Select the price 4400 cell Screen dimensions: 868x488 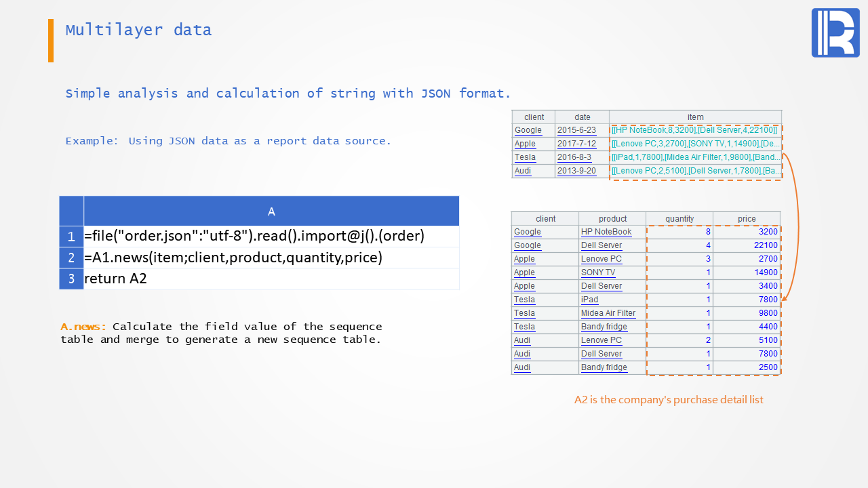[x=747, y=327]
